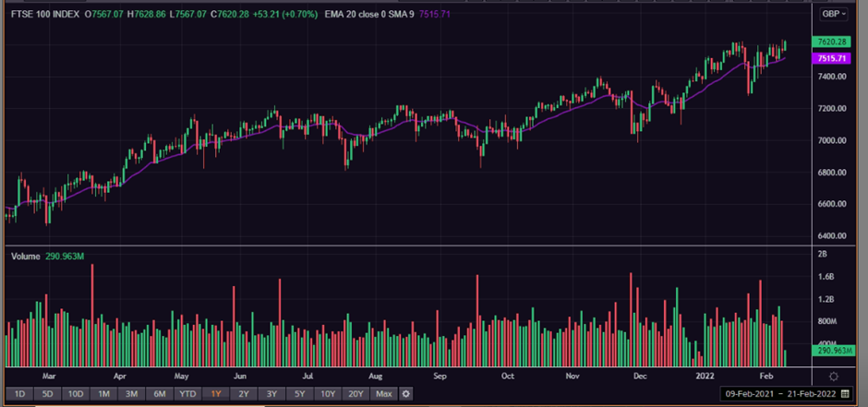Click the purple 7515.71 value in legend
Viewport: 868px width, 407px height.
pyautogui.click(x=435, y=15)
